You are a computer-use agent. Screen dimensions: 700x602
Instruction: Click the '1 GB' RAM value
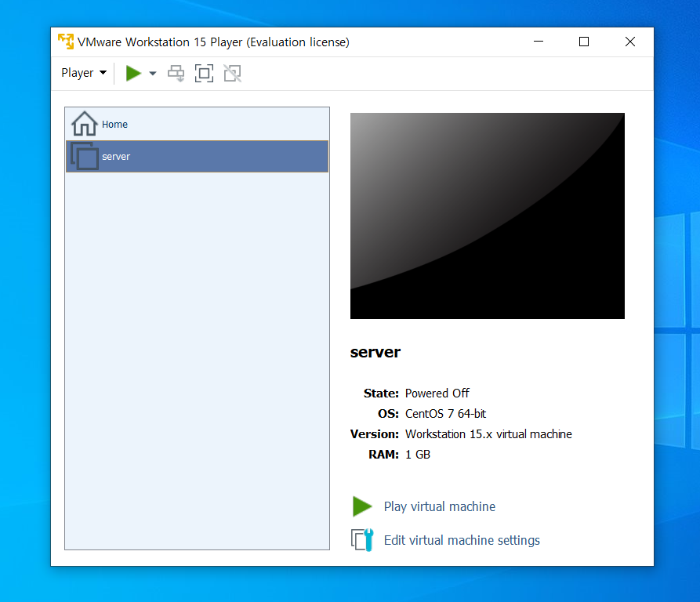pyautogui.click(x=417, y=455)
